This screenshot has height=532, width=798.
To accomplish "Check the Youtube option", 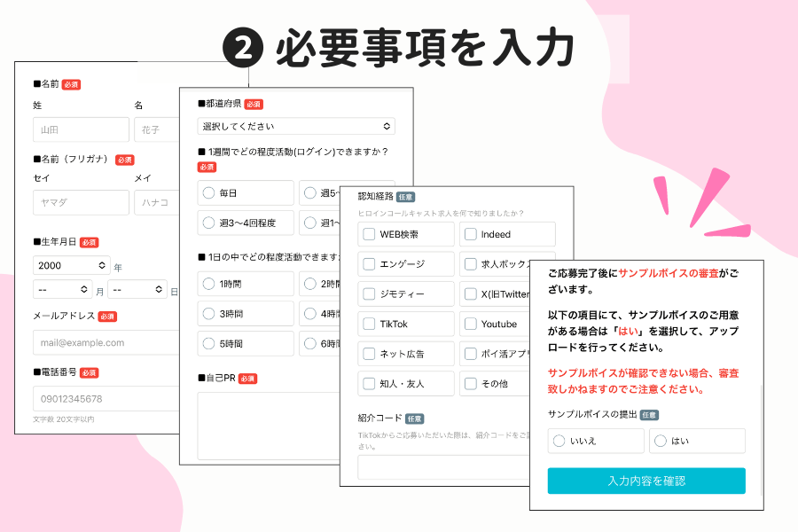I will pos(470,324).
